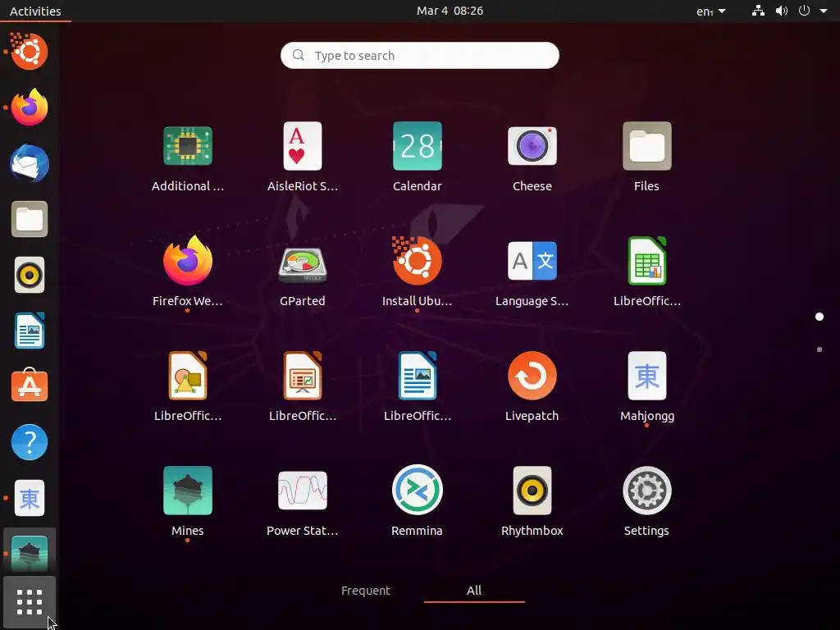Open the Calendar app

(x=418, y=146)
